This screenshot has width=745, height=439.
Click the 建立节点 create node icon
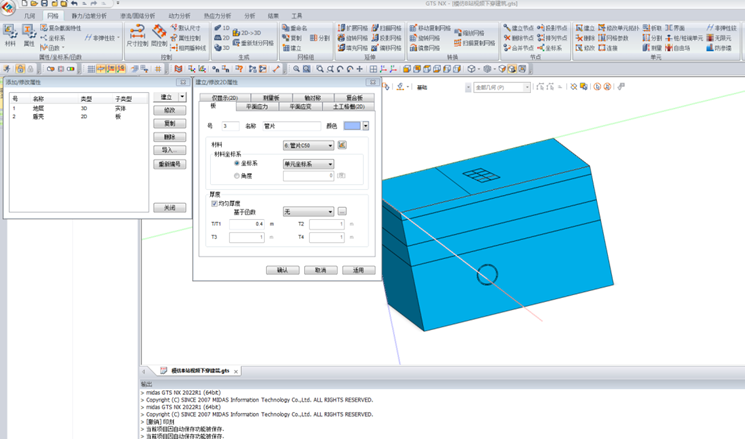pyautogui.click(x=518, y=28)
